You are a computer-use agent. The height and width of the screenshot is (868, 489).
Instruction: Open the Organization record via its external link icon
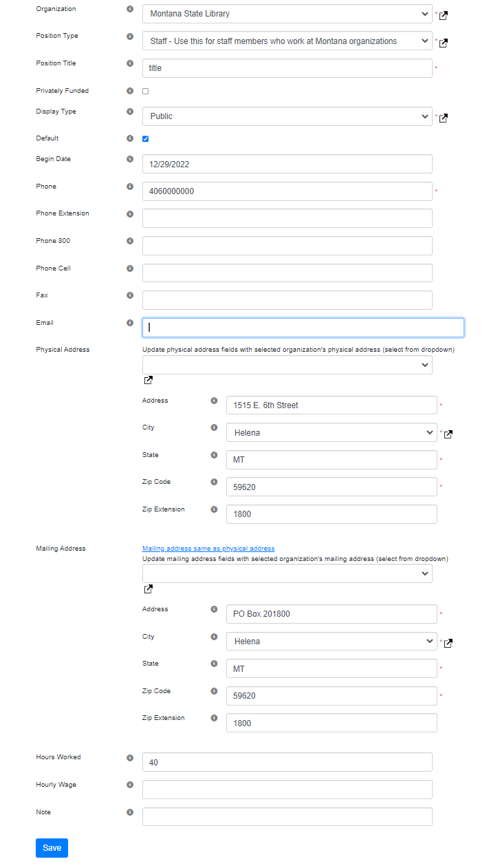(443, 14)
